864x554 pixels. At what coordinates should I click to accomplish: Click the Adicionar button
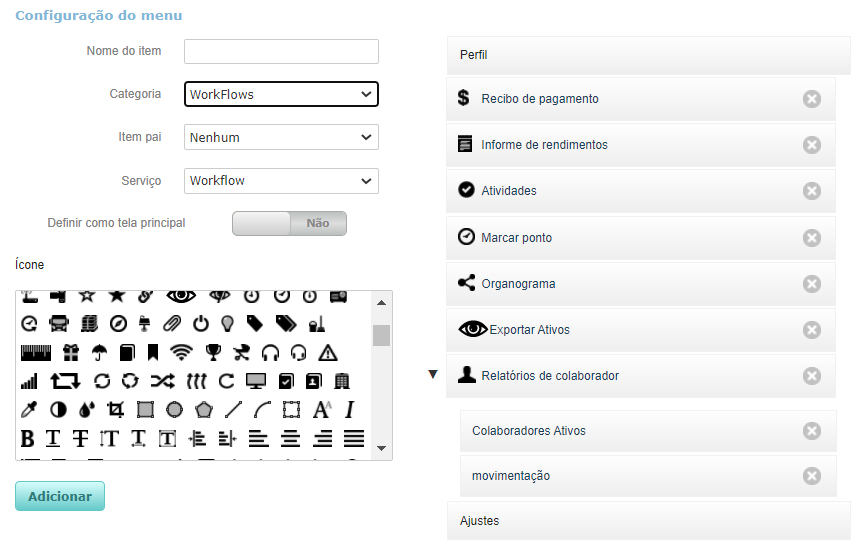(60, 496)
